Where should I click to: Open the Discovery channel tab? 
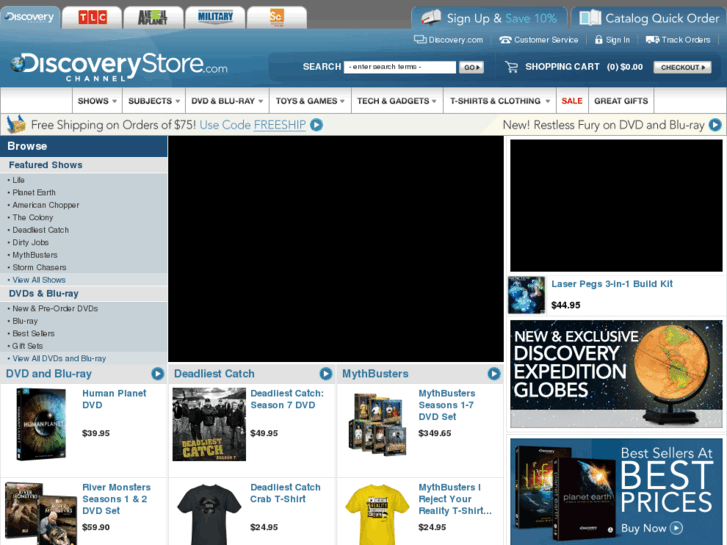pos(30,18)
